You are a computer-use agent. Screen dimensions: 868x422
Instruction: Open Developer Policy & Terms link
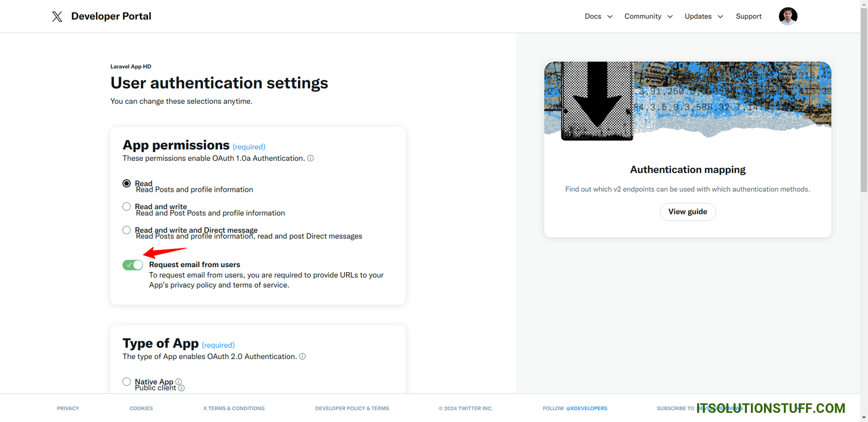pos(352,408)
